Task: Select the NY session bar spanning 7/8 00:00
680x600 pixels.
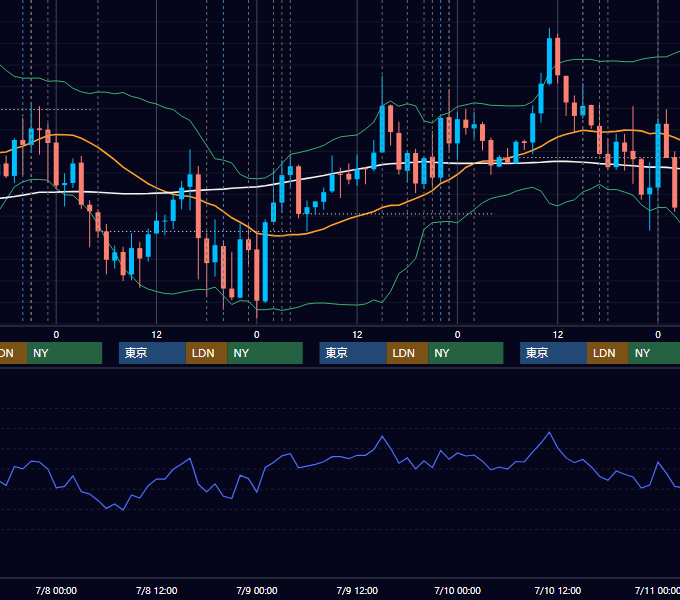Action: tap(65, 353)
